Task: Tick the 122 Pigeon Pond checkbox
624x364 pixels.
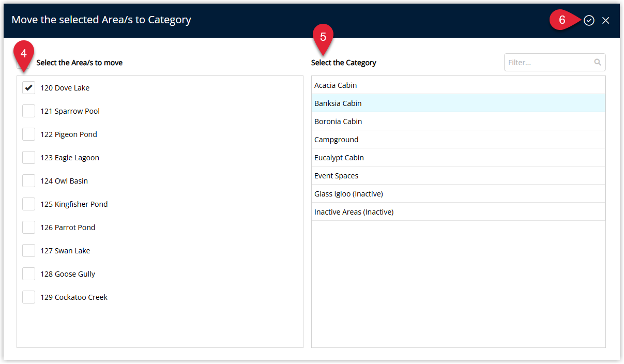Action: click(28, 134)
